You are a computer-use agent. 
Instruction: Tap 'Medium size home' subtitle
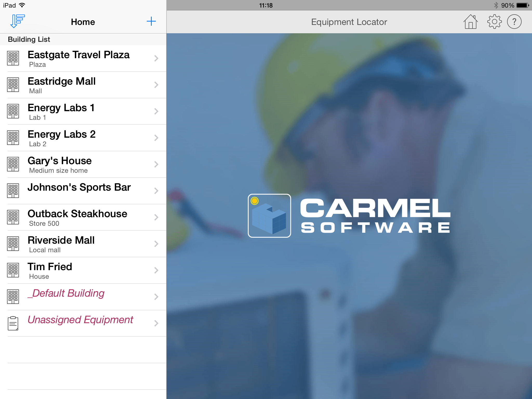[x=58, y=170]
